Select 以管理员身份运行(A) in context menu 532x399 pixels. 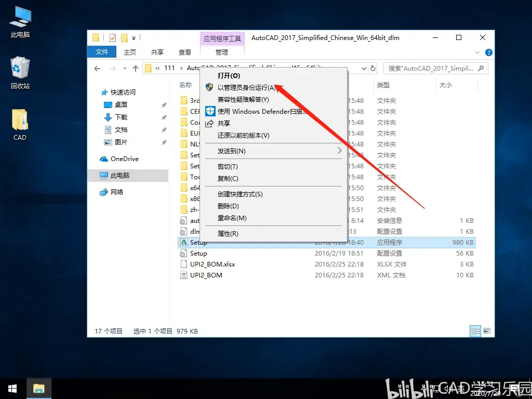click(x=273, y=87)
